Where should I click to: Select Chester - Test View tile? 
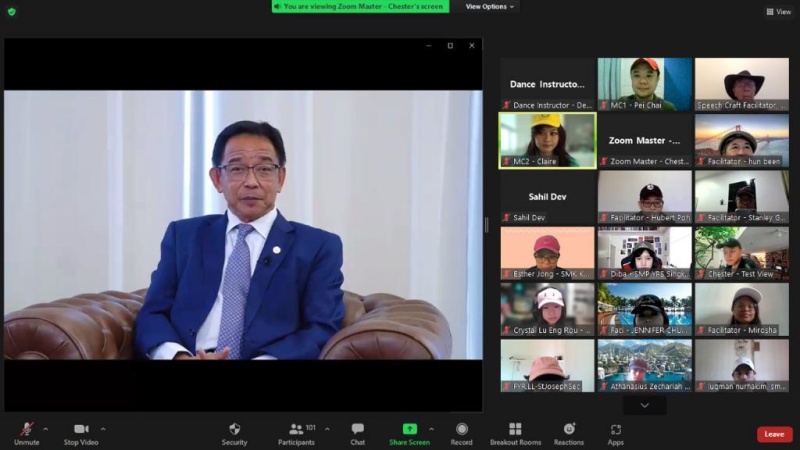[742, 254]
